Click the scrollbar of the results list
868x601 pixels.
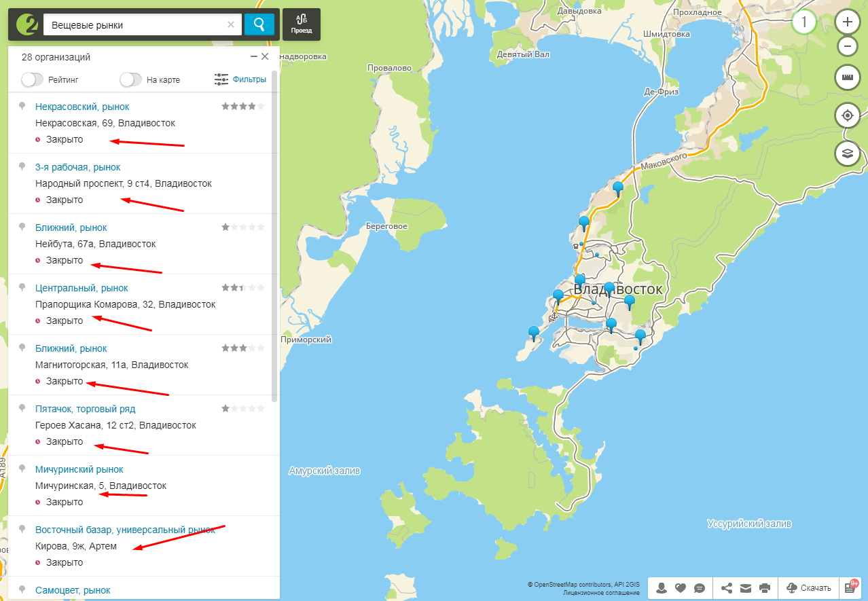click(274, 235)
